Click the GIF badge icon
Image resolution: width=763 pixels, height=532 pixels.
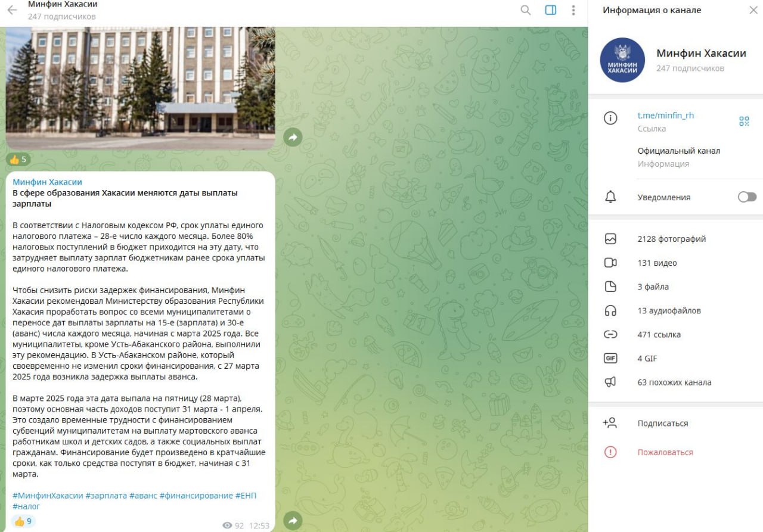(x=610, y=358)
